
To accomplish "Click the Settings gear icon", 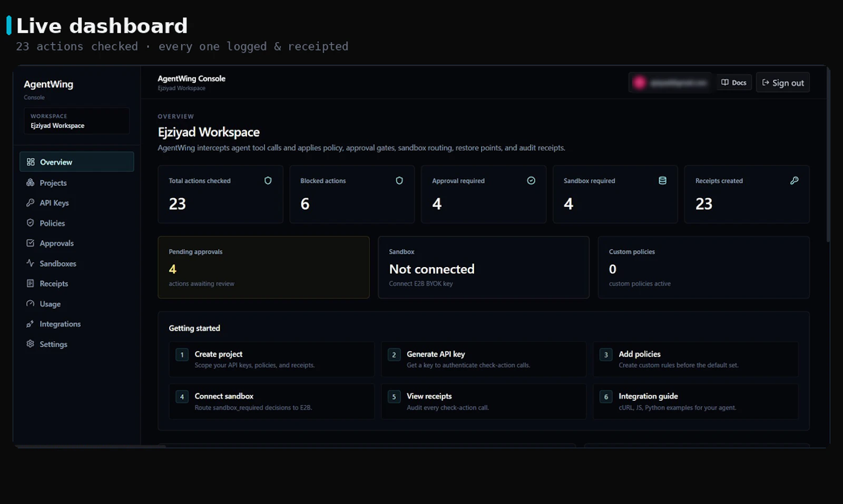I will pos(31,343).
